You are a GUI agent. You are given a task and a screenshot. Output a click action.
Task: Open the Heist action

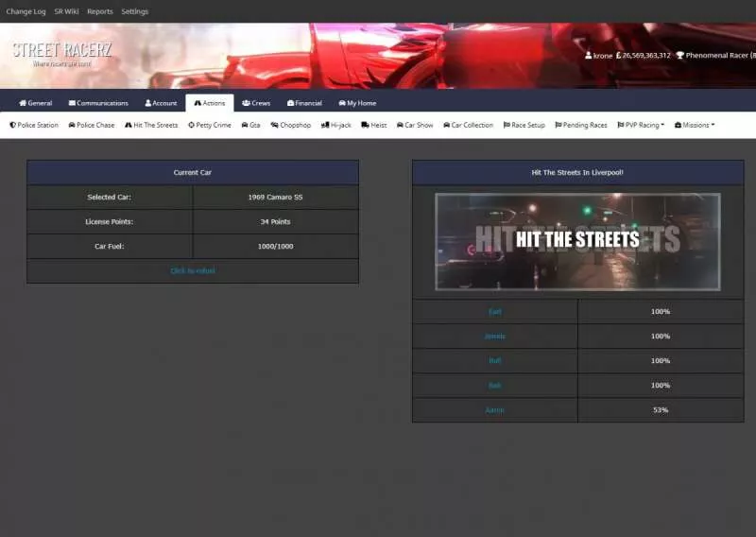(374, 125)
